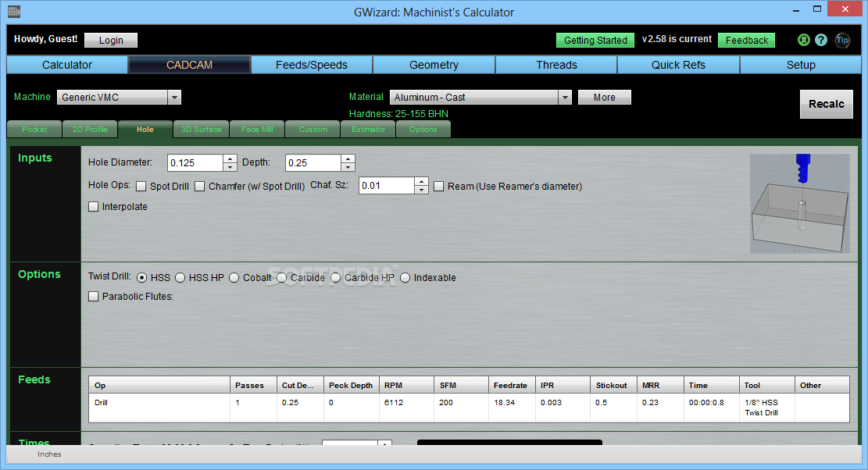Click the 6112 RPM value
868x470 pixels.
(394, 403)
